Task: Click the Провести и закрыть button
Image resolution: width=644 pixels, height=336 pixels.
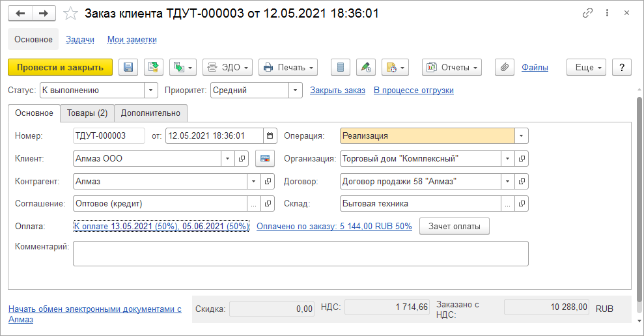Action: pyautogui.click(x=60, y=68)
